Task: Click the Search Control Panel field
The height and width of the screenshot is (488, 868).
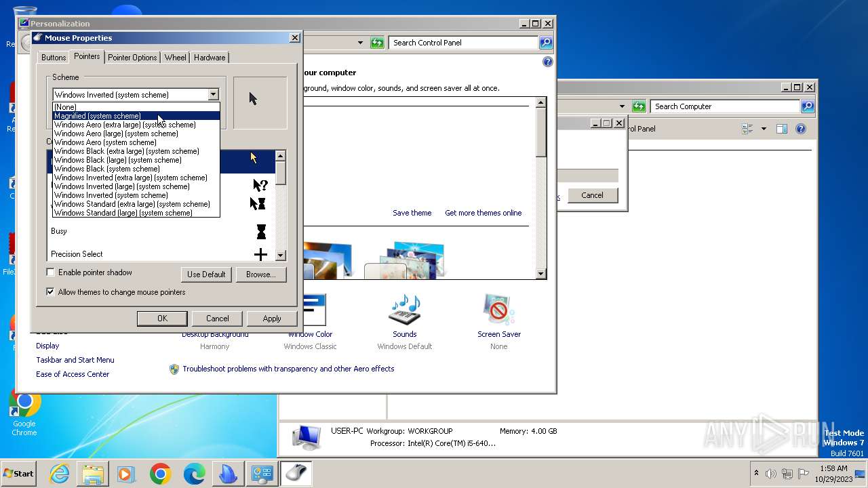Action: 465,43
